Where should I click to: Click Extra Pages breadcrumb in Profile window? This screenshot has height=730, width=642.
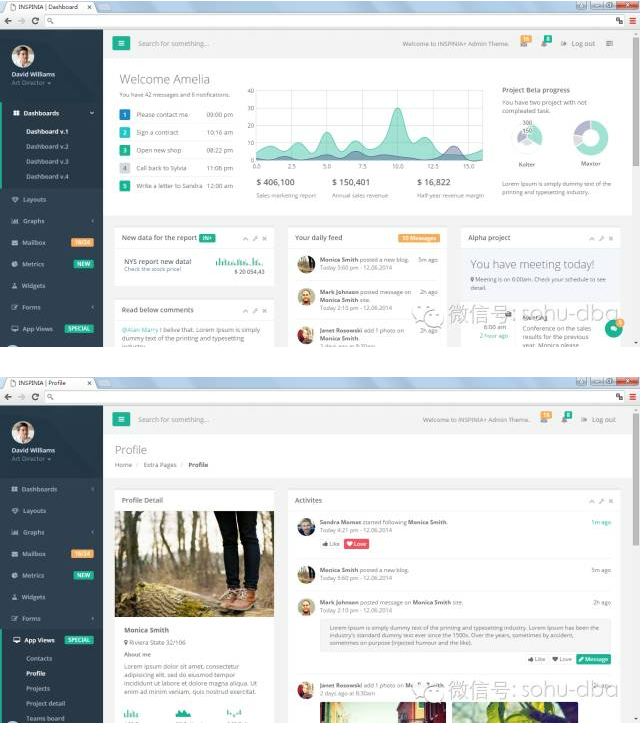[160, 465]
